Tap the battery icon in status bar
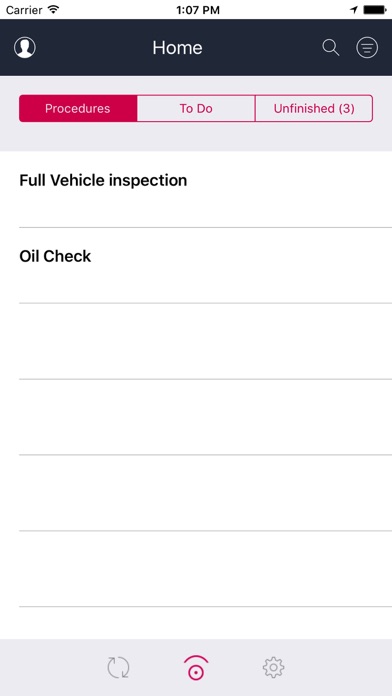 (375, 10)
